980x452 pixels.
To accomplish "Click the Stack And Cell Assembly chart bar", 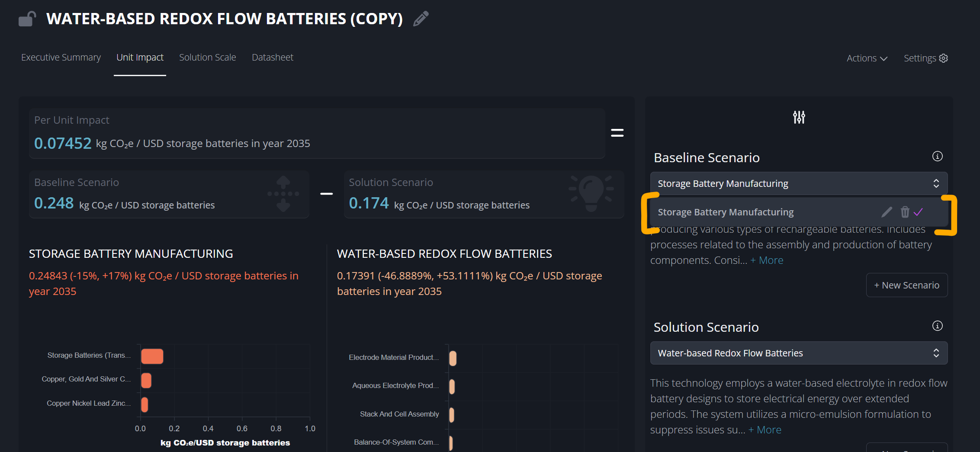I will click(x=451, y=415).
